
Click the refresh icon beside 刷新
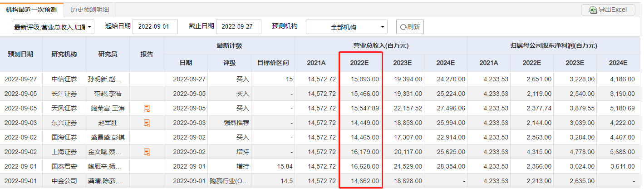pyautogui.click(x=403, y=27)
